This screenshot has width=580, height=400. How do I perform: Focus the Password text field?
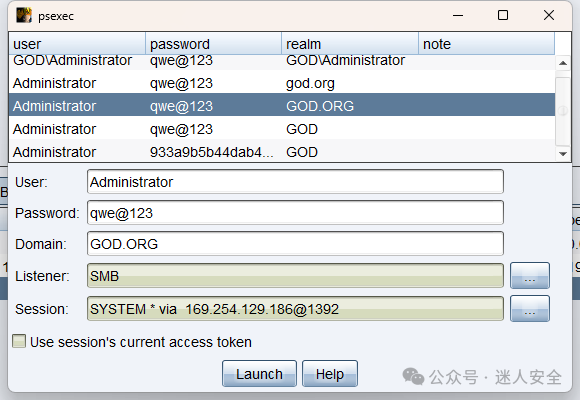click(x=295, y=213)
